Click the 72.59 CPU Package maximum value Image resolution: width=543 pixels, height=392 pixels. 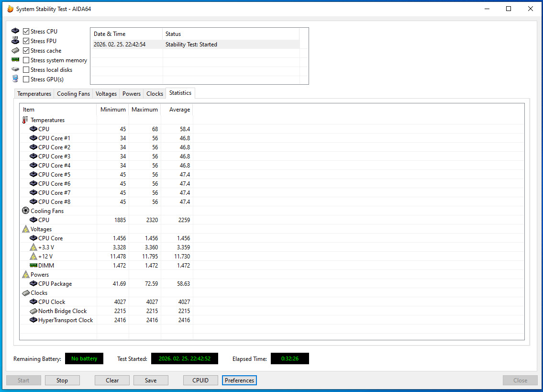pos(151,283)
